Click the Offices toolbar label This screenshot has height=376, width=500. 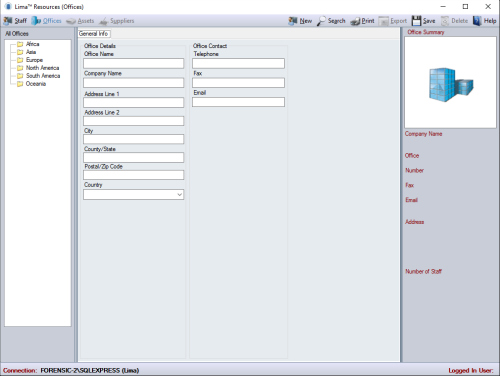52,21
